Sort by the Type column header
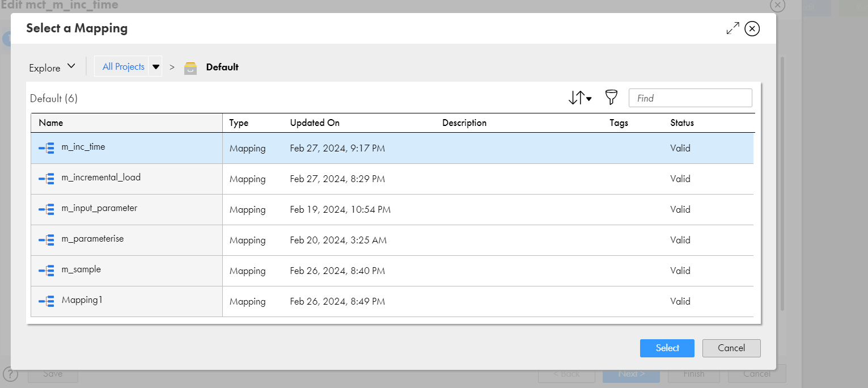The width and height of the screenshot is (868, 388). (239, 123)
